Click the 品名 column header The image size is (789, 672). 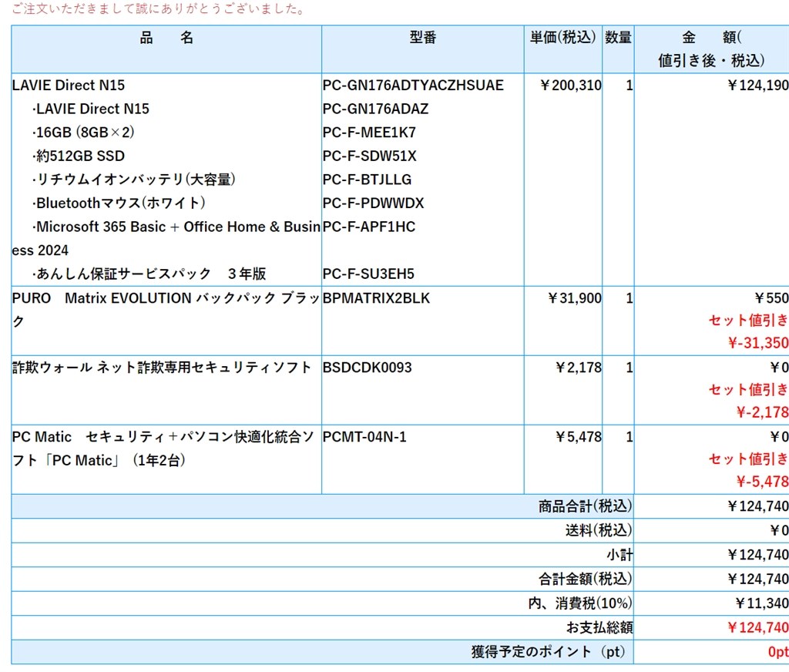click(166, 37)
